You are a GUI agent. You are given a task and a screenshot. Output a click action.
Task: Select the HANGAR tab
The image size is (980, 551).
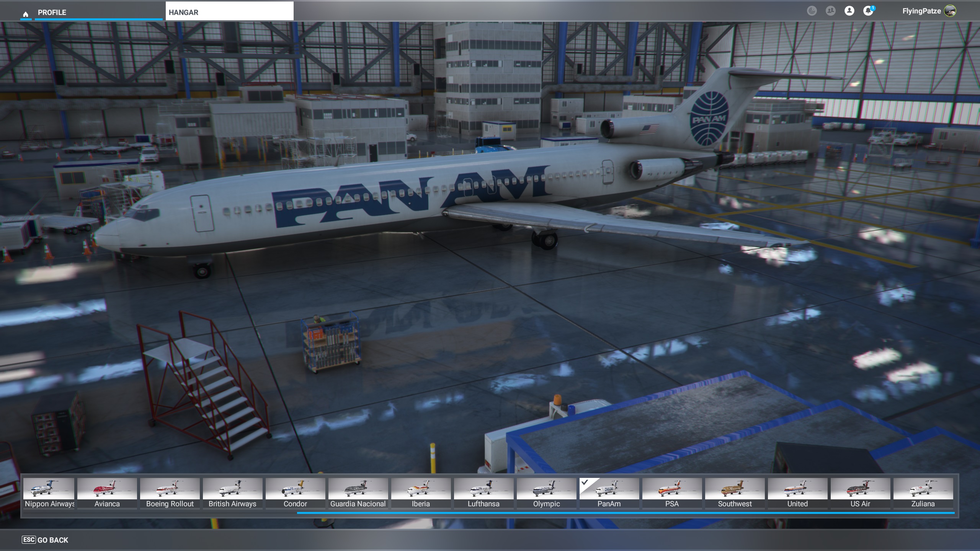coord(229,11)
